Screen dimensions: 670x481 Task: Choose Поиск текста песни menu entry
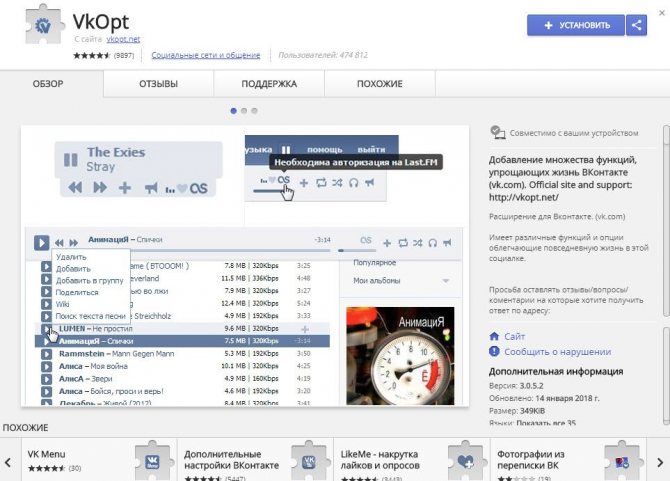click(x=91, y=316)
